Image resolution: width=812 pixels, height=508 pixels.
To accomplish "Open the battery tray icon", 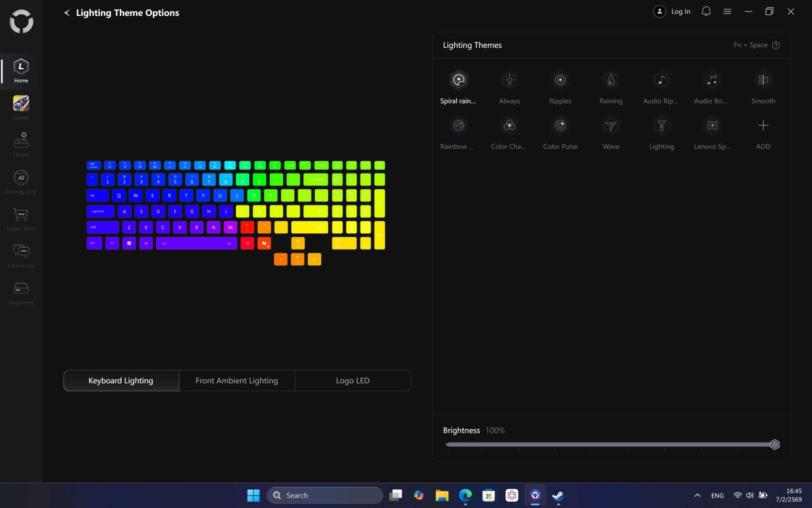I will tap(763, 496).
